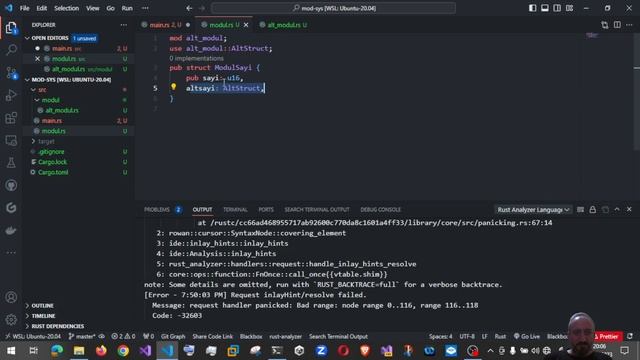Screen dimensions: 640x360
Task: Switch to the main.rs editor tab
Action: (165, 25)
